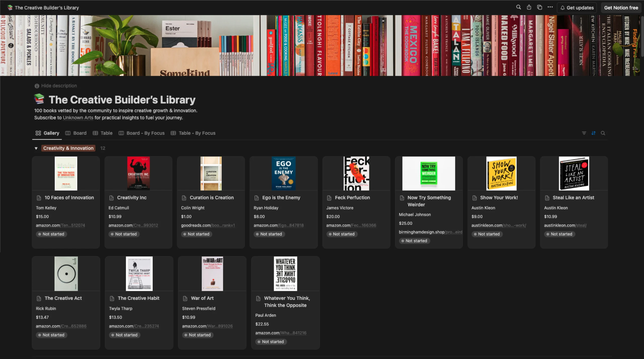Open birminghamdesign.shop link
This screenshot has height=359, width=644.
(430, 232)
